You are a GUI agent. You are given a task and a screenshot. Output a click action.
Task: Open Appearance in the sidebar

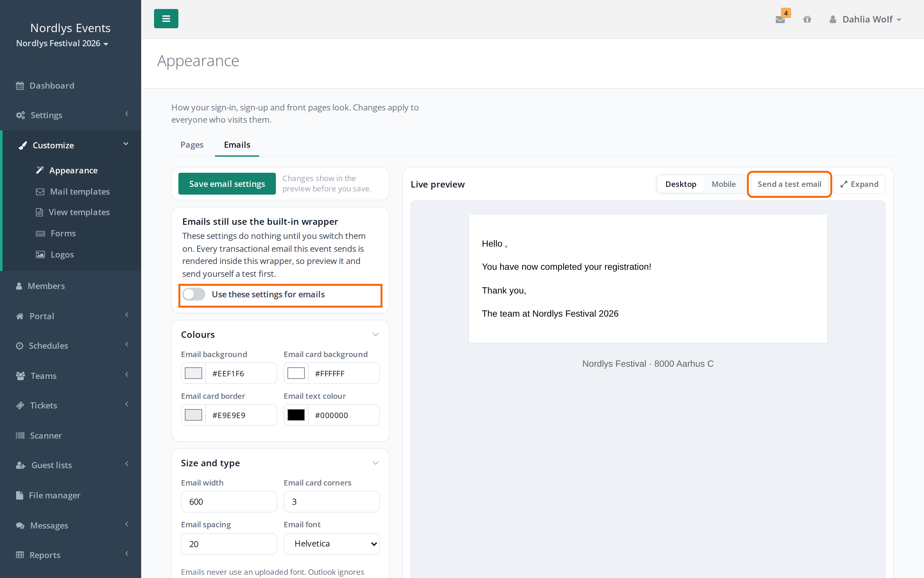pos(73,171)
